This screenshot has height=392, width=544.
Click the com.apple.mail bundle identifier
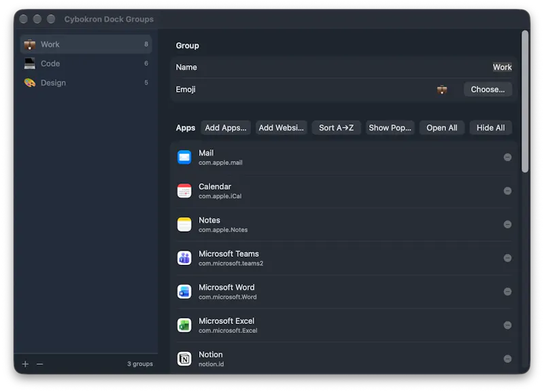tap(220, 162)
